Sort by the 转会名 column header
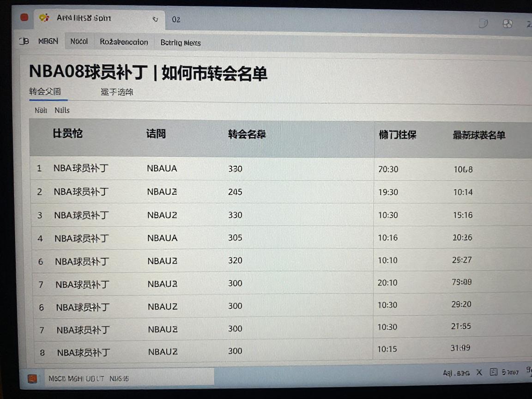 coord(247,134)
